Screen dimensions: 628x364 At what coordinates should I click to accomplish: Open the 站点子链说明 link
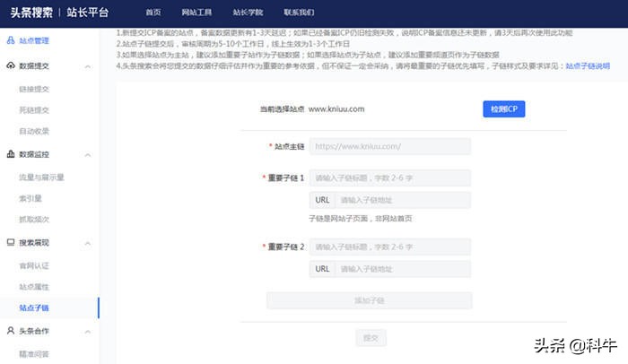pyautogui.click(x=588, y=66)
